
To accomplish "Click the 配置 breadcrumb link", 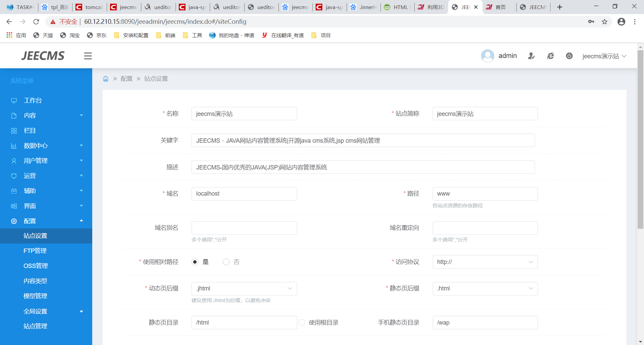I will [126, 79].
